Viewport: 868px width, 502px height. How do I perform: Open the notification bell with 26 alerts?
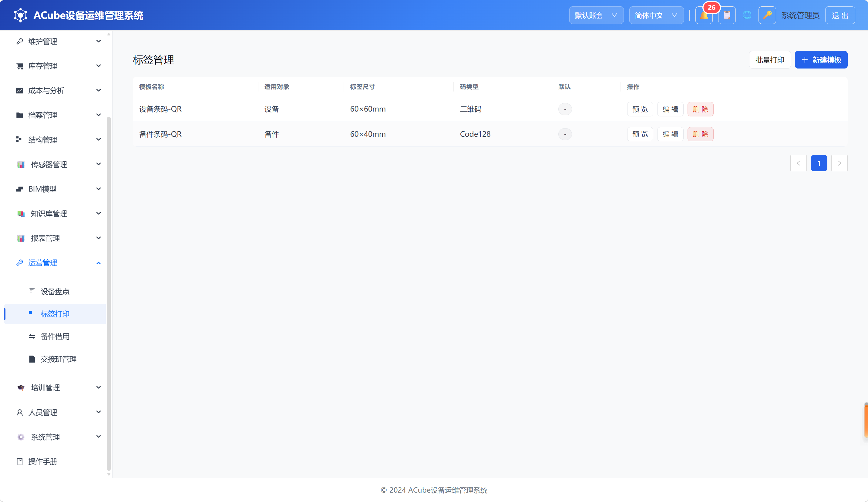(x=704, y=15)
